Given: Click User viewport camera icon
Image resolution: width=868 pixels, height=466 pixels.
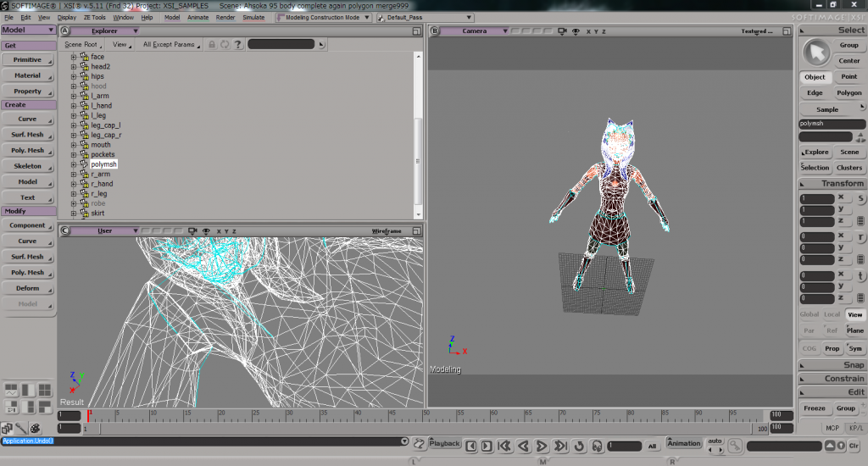Looking at the screenshot, I should pos(192,230).
